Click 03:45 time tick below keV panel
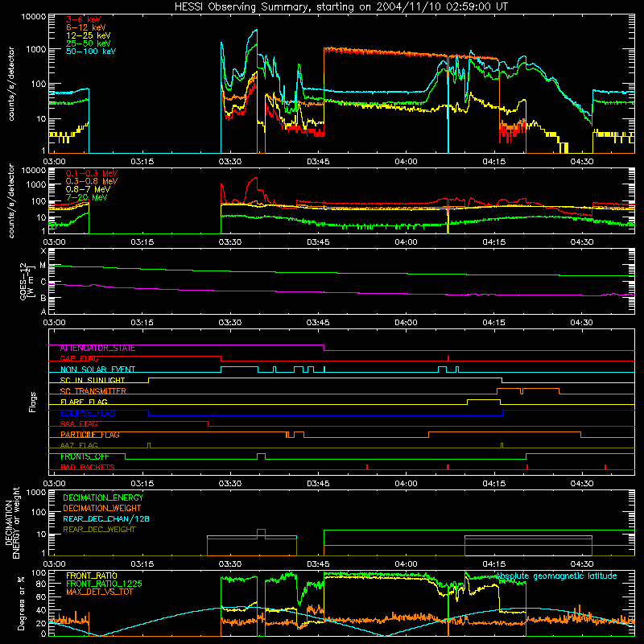The image size is (644, 644). pyautogui.click(x=318, y=162)
